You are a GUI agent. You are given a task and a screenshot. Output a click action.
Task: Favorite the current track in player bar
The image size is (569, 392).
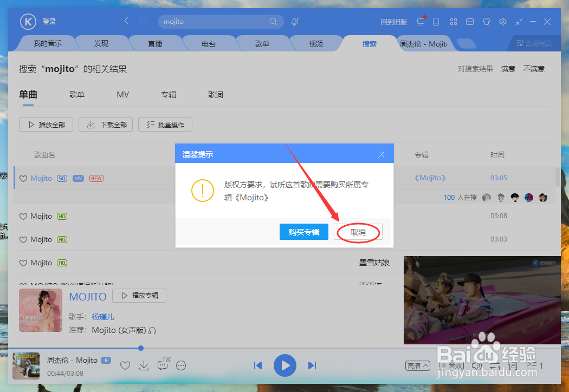click(x=125, y=365)
